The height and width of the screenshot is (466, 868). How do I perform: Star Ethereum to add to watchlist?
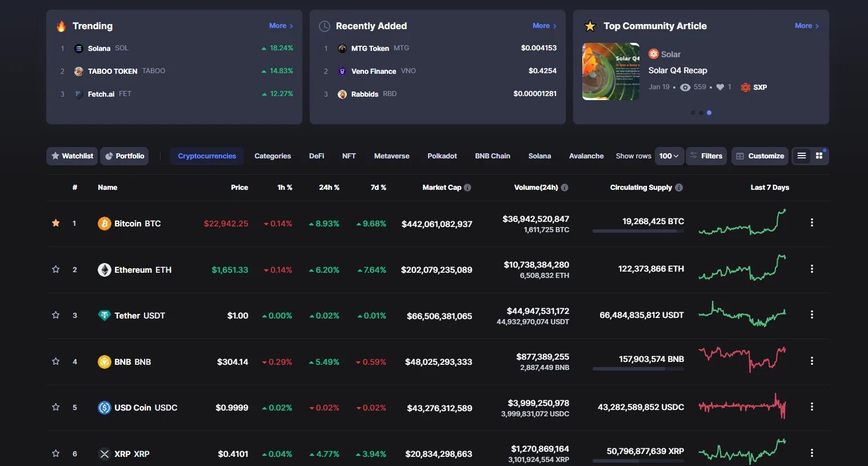point(55,269)
